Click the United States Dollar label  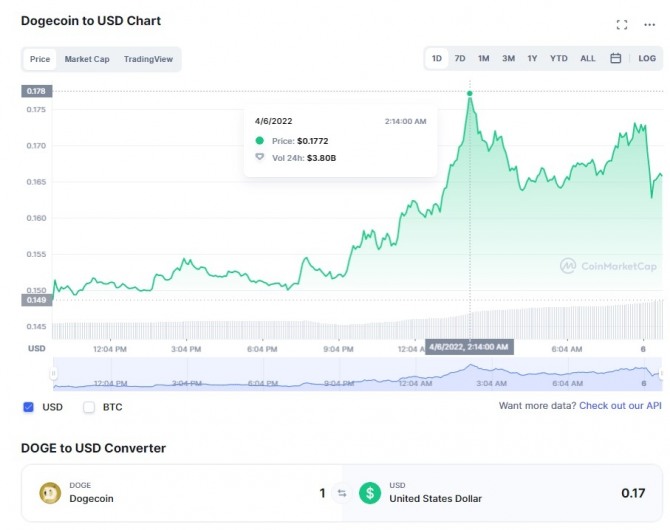pyautogui.click(x=435, y=499)
